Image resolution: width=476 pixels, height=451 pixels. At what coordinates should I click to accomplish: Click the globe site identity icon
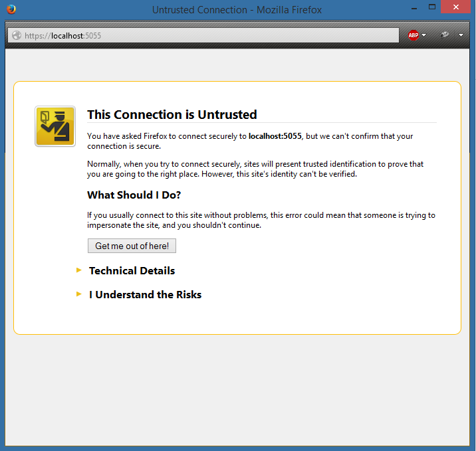point(17,35)
